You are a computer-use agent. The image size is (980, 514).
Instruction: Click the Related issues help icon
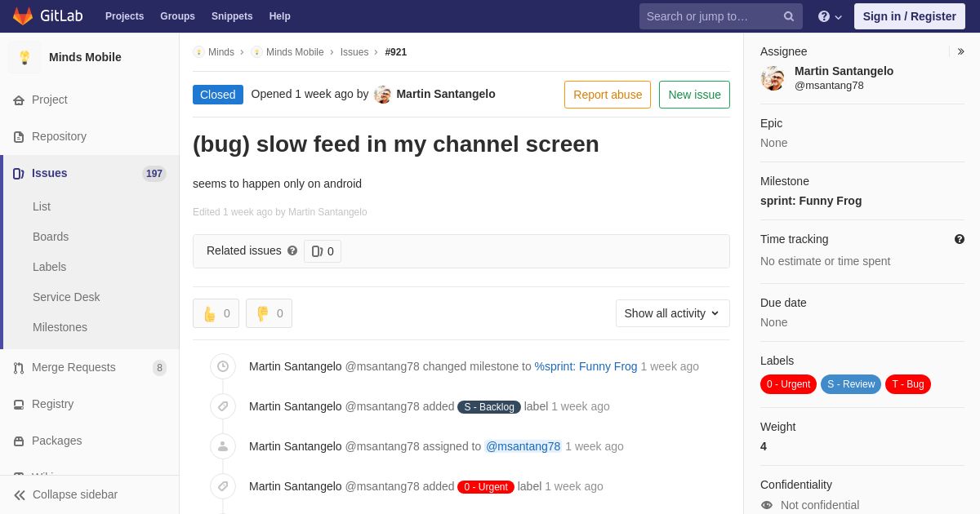click(x=292, y=251)
